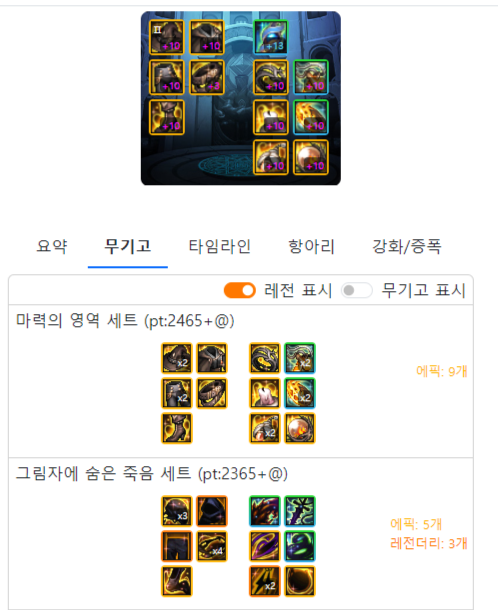Open the 강화/증폭 tab
This screenshot has height=610, width=498.
point(407,246)
